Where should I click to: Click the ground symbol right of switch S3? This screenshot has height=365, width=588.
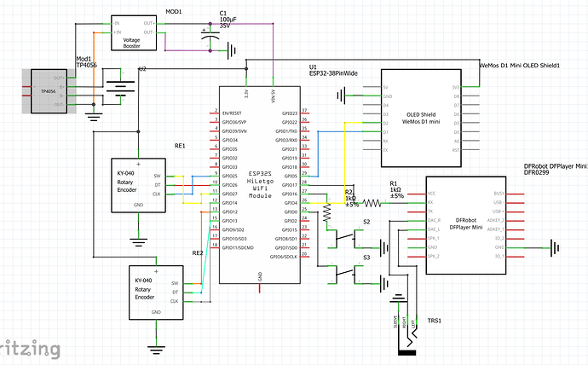coord(384,284)
